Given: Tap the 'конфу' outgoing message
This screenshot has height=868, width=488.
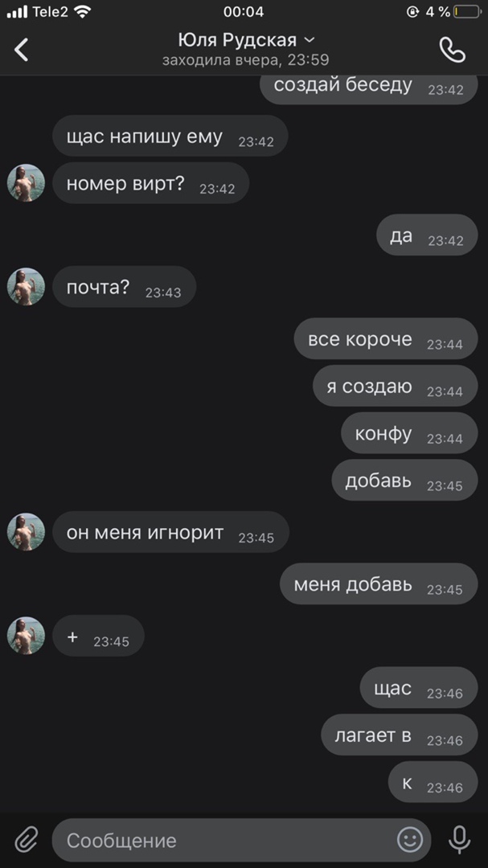Looking at the screenshot, I should (x=409, y=433).
